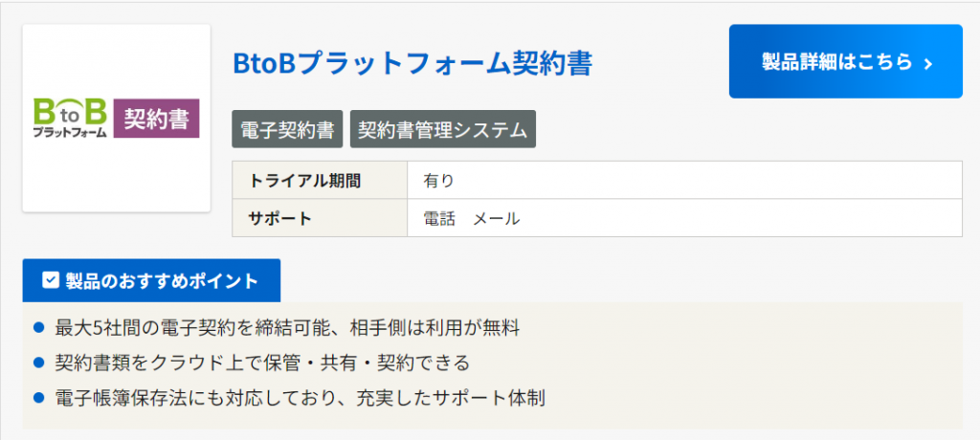Click the chevron arrow on 製品詳細はこちら

tap(927, 63)
